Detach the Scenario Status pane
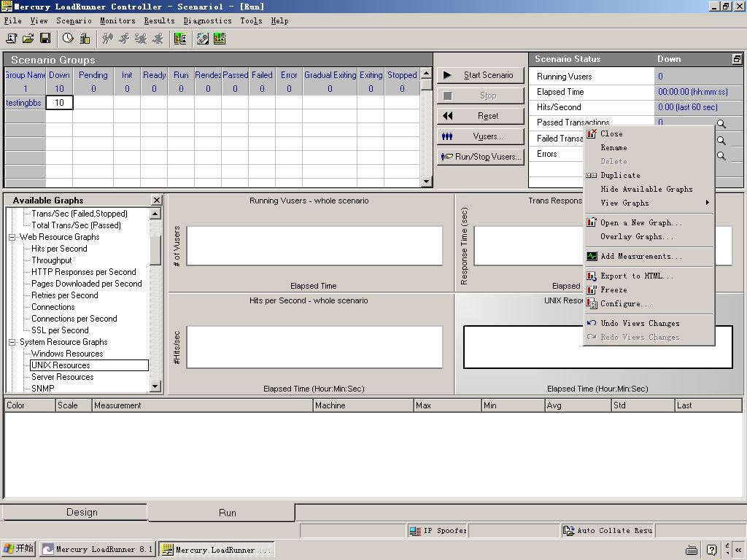The image size is (747, 560). (x=737, y=59)
